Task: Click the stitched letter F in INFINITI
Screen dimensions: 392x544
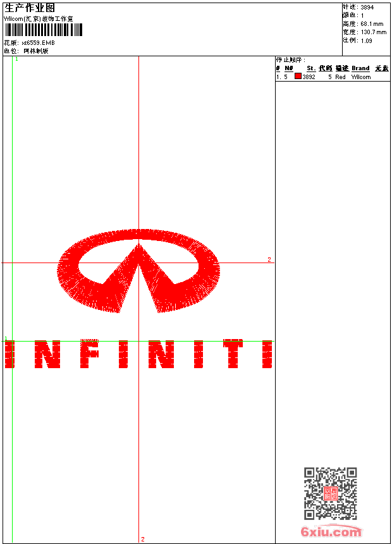Action: [90, 354]
